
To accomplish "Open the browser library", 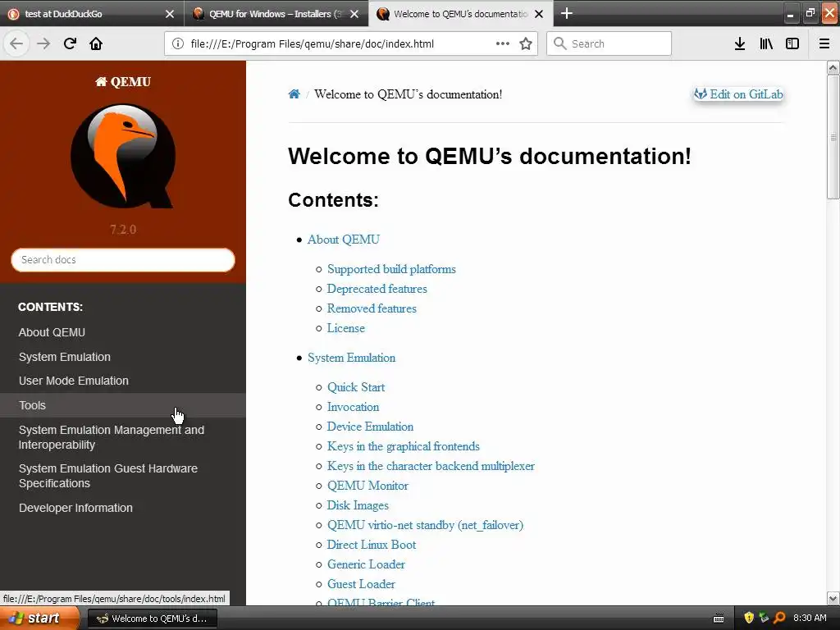I will (766, 44).
